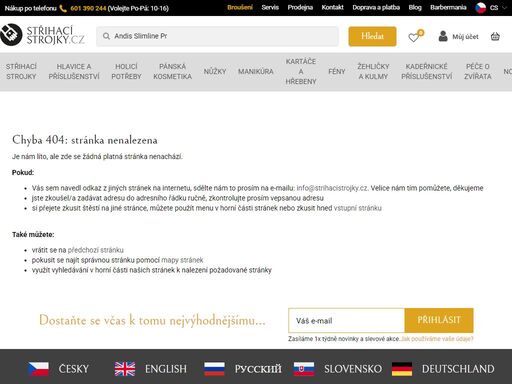Open the Střihací strojky category menu
512x384 pixels.
point(21,71)
